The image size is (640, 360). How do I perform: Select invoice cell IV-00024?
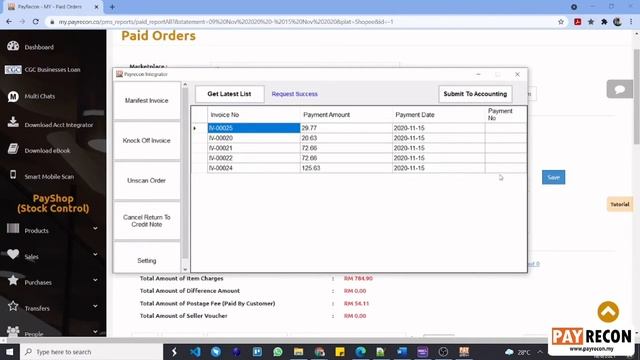pos(254,168)
